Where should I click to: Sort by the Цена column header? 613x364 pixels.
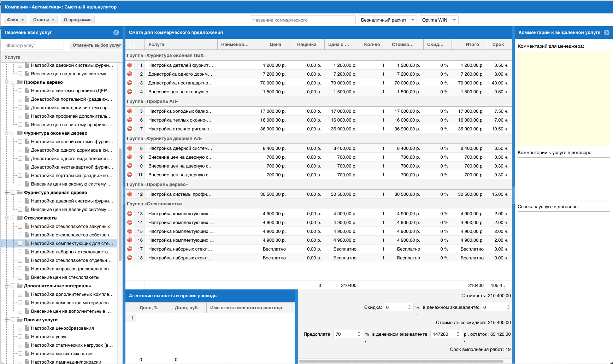[x=271, y=44]
